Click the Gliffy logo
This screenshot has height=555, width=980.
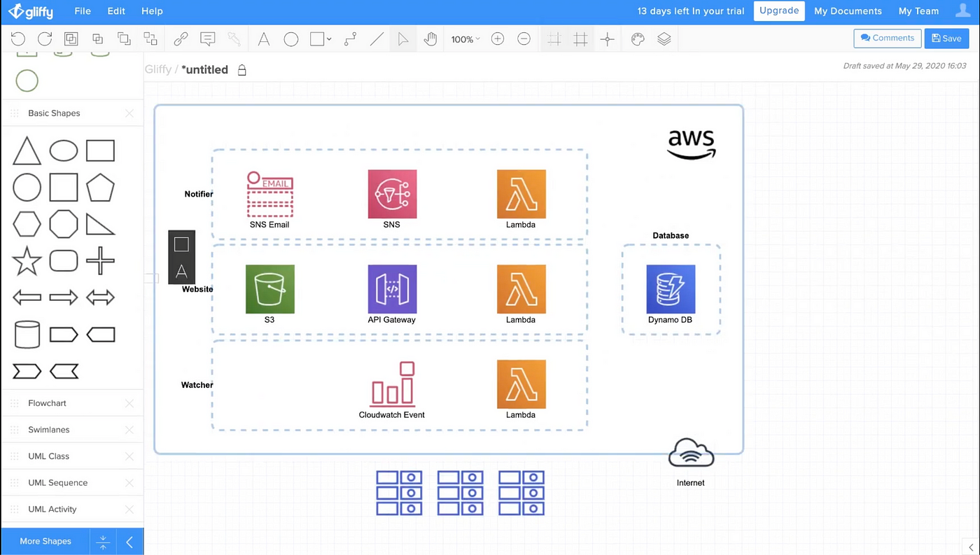click(31, 11)
